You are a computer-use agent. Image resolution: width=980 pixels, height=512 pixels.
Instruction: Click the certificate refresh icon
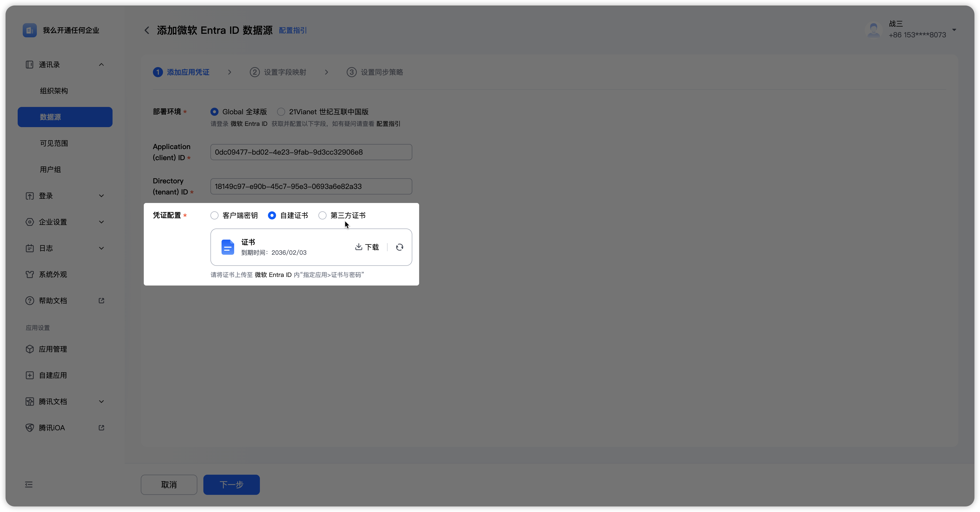[x=399, y=247]
